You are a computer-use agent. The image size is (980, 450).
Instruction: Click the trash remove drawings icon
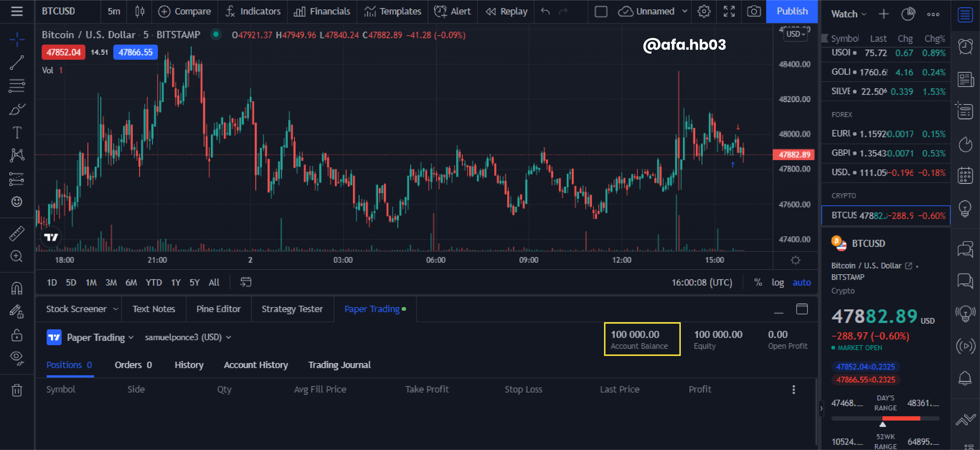click(17, 390)
